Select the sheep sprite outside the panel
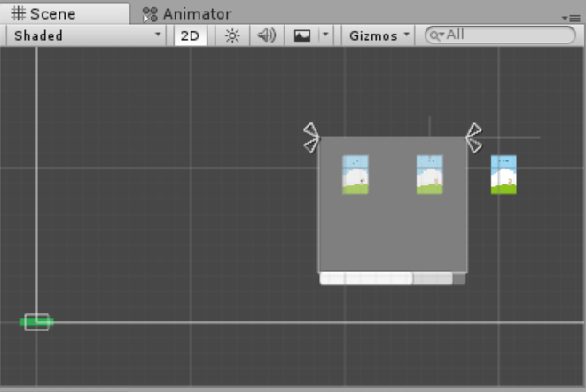586x392 pixels. 504,175
